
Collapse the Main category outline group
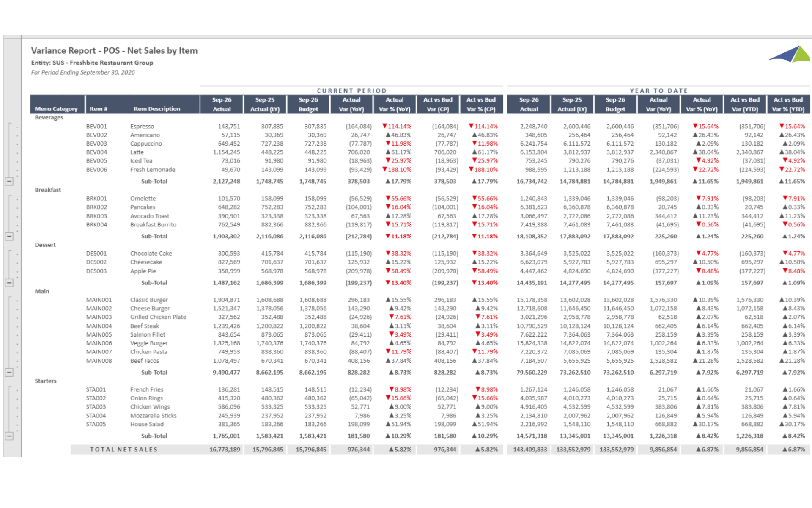click(x=9, y=373)
